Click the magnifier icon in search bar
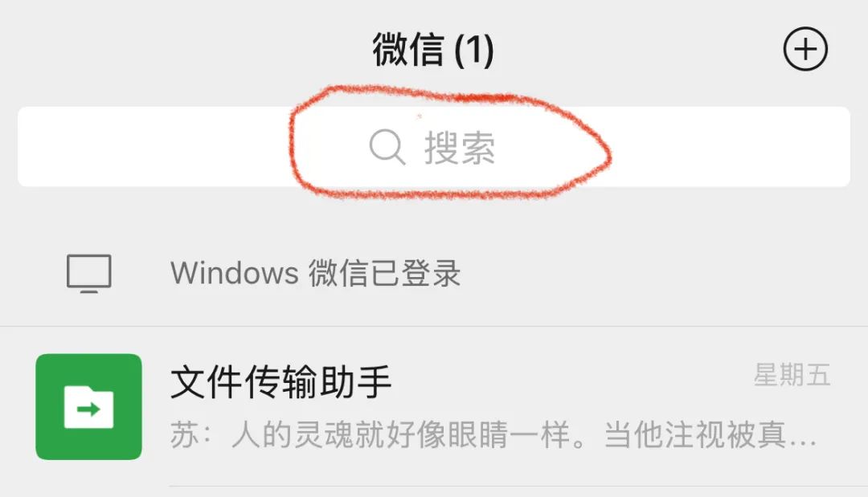Viewport: 868px width, 497px height. coord(387,147)
